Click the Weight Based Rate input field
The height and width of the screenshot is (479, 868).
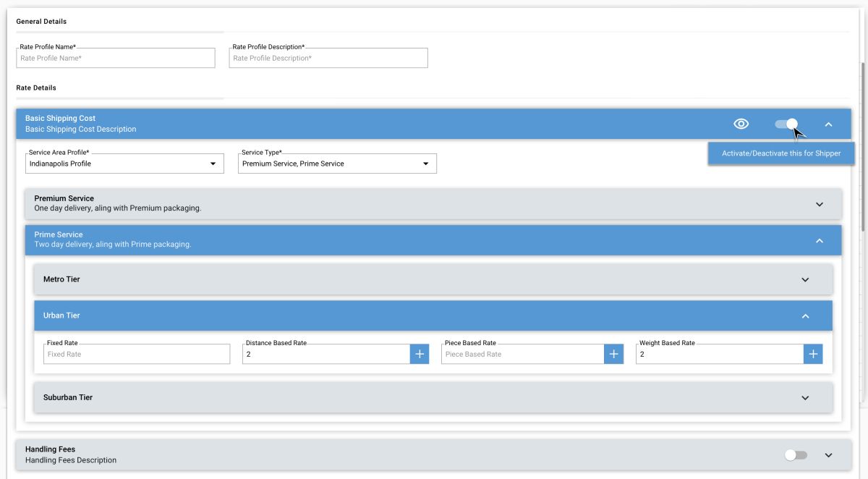point(719,354)
